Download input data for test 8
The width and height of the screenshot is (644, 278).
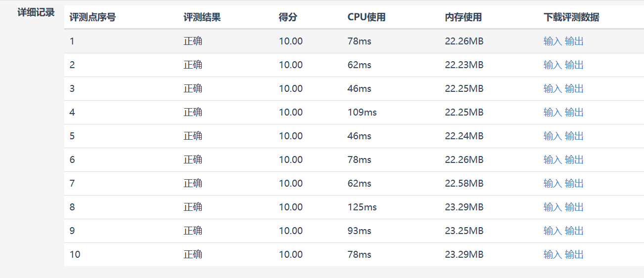tap(552, 207)
